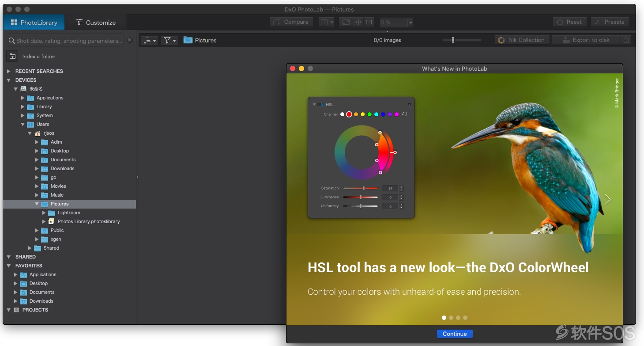
Task: Select the move/pan tool icon
Action: pos(358,22)
